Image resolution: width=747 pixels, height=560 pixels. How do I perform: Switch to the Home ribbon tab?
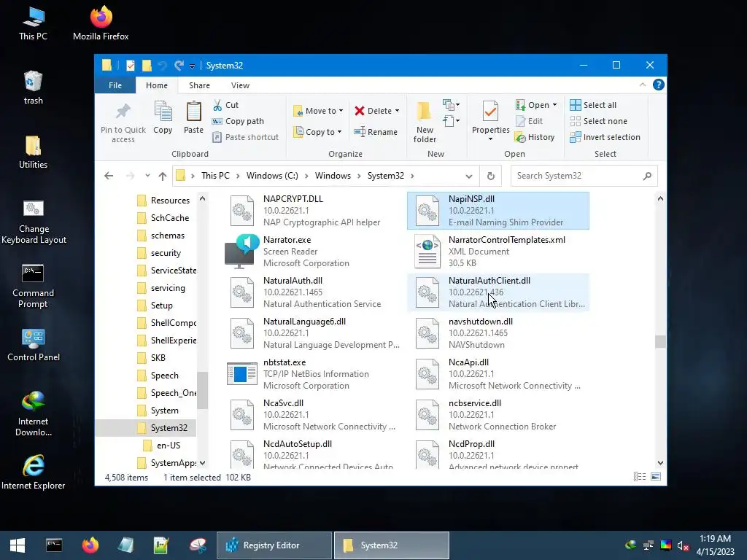point(157,85)
